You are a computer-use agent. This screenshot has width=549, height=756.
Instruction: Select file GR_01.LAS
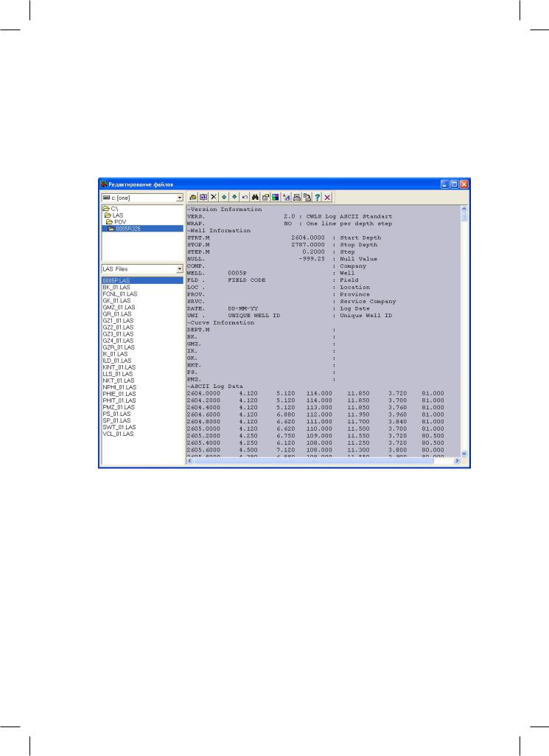point(117,314)
